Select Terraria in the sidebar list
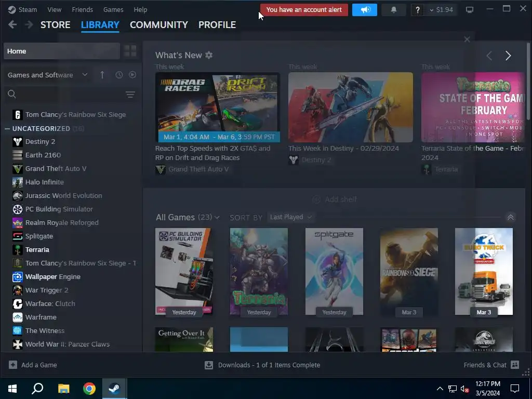532x399 pixels. coord(37,250)
